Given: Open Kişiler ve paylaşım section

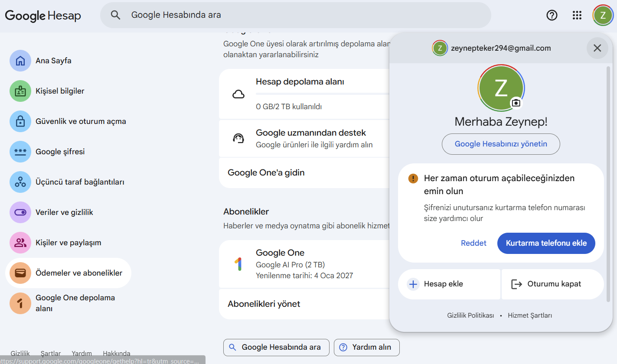Looking at the screenshot, I should click(68, 243).
